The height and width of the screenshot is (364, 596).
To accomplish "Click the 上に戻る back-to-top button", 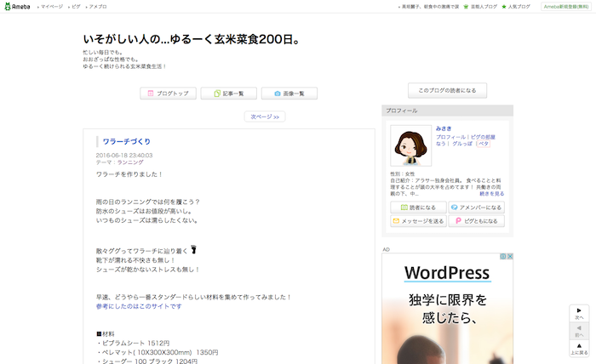I will [x=579, y=349].
